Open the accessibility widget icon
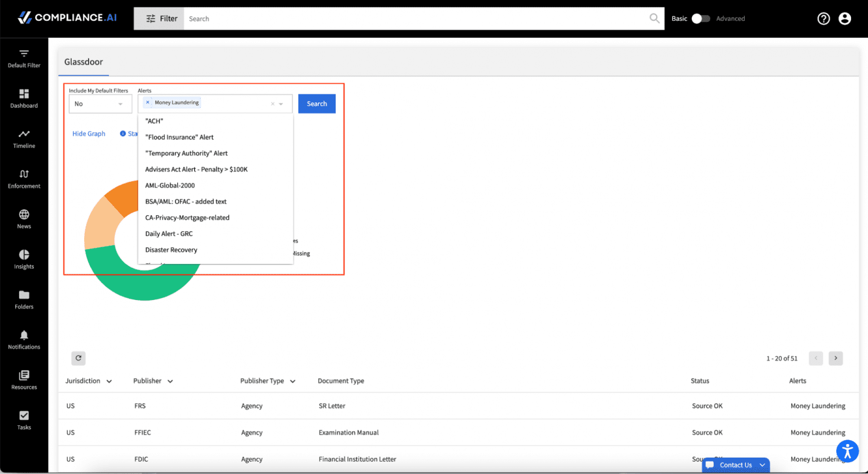Viewport: 868px width, 474px height. point(847,451)
